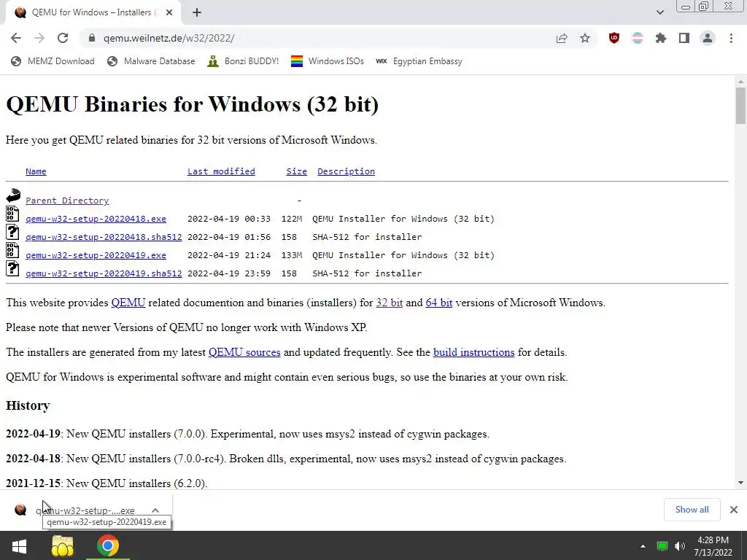Sort listing by Description
Image resolution: width=747 pixels, height=560 pixels.
(346, 171)
